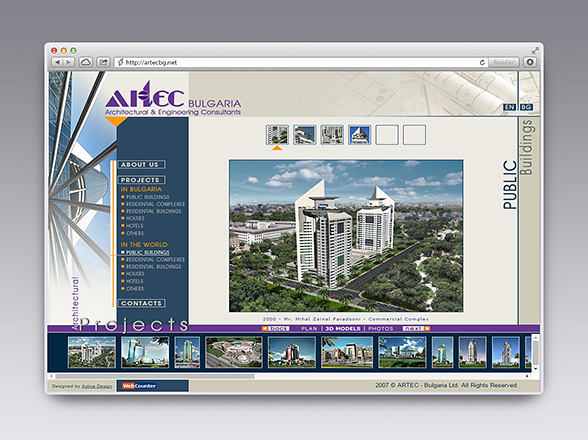Select the second small preview thumbnail above main image

304,135
